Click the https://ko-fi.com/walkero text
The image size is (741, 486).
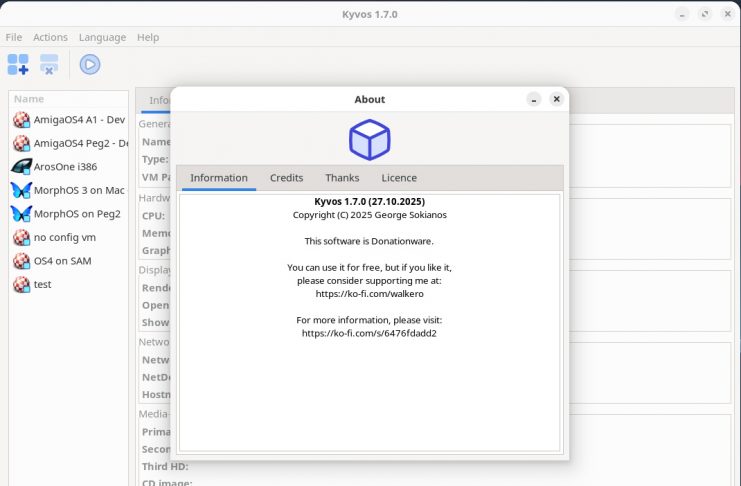pos(370,294)
